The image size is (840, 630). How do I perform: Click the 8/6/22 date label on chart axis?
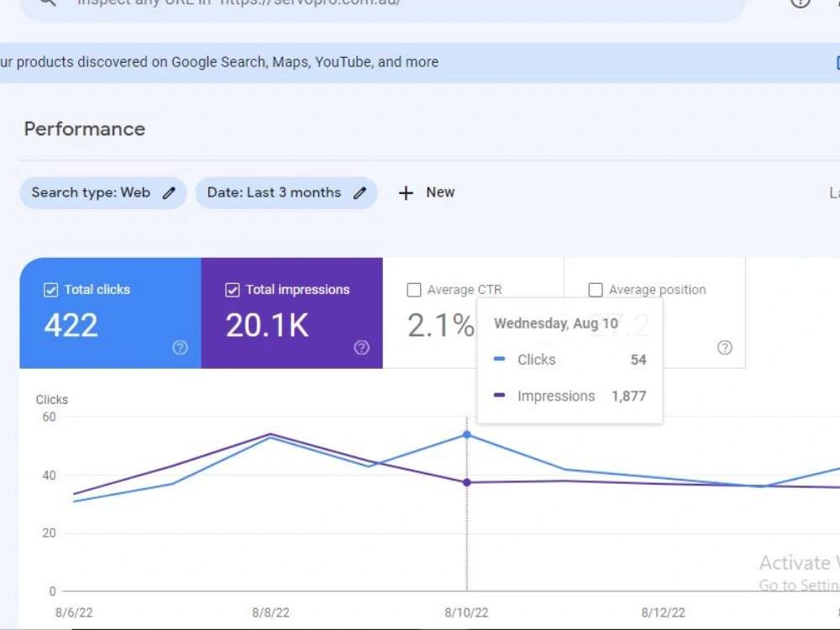[74, 612]
